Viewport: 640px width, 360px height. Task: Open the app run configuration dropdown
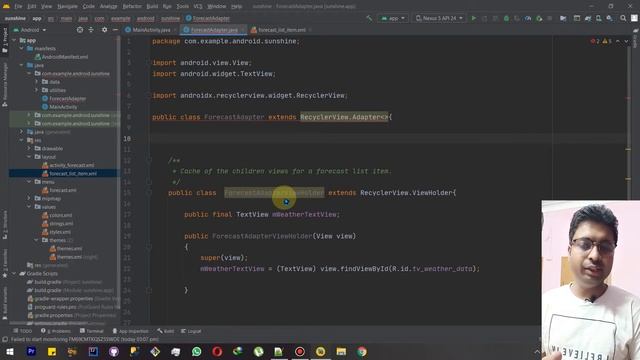[x=393, y=18]
